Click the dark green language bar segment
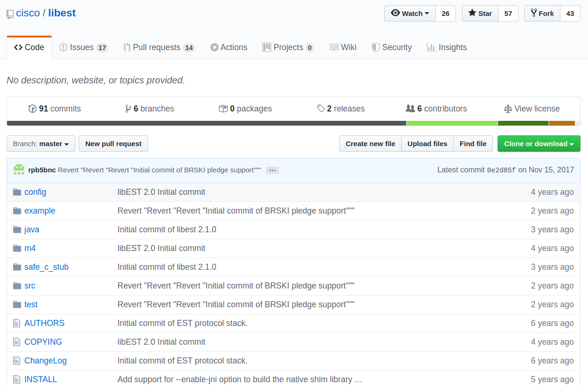 (523, 123)
